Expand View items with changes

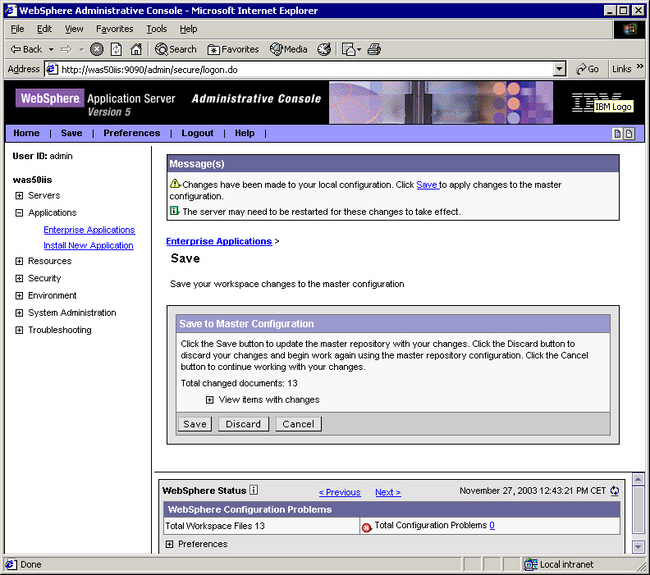pyautogui.click(x=210, y=400)
